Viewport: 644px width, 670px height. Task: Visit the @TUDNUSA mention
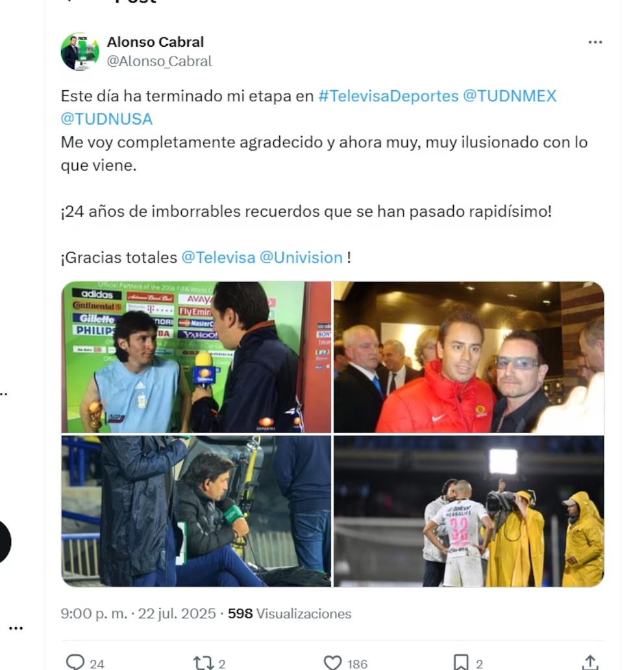click(106, 119)
